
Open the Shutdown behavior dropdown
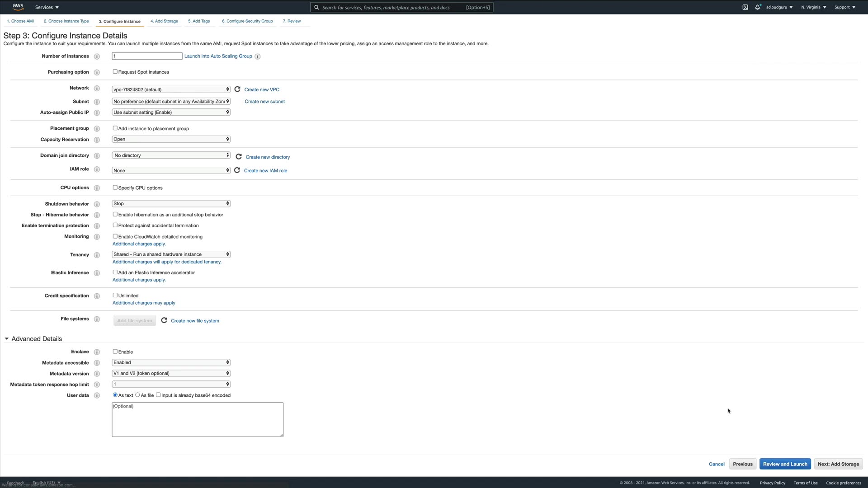coord(171,204)
